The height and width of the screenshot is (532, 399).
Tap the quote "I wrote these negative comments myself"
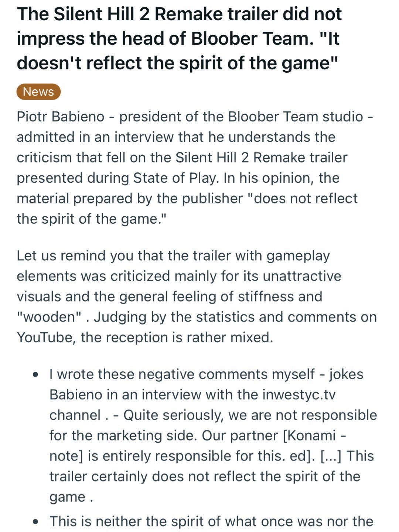click(182, 374)
